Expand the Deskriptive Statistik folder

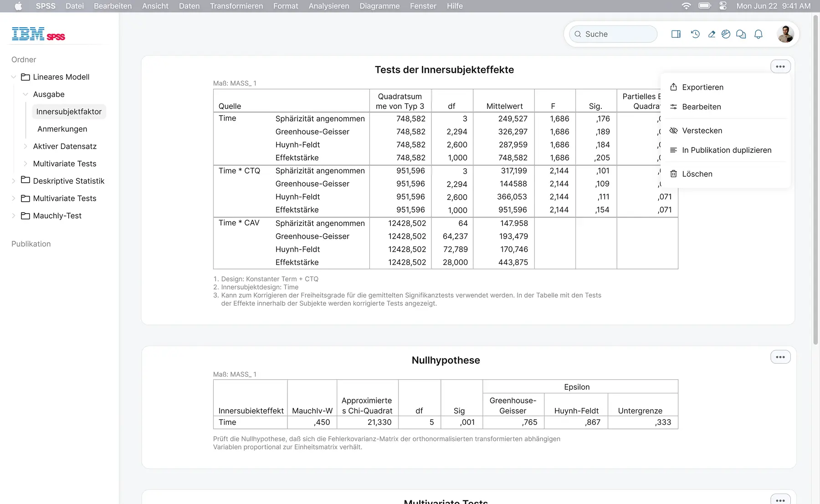point(14,181)
